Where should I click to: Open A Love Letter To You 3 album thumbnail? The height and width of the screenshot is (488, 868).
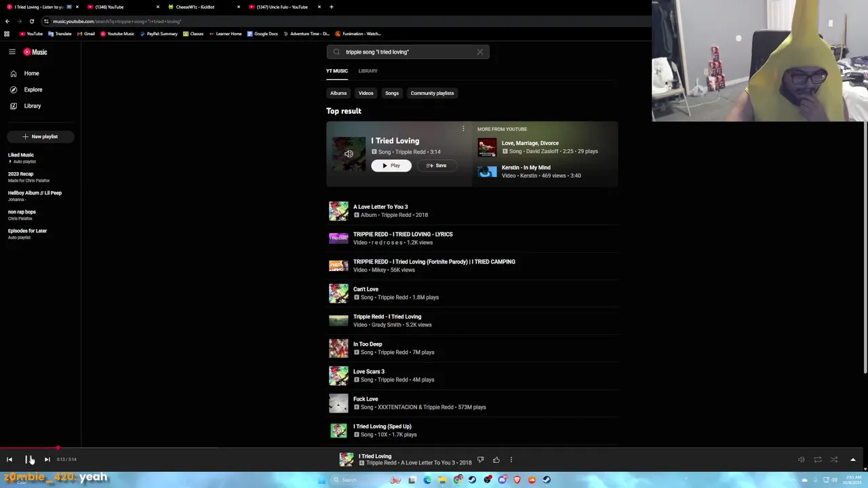tap(338, 211)
